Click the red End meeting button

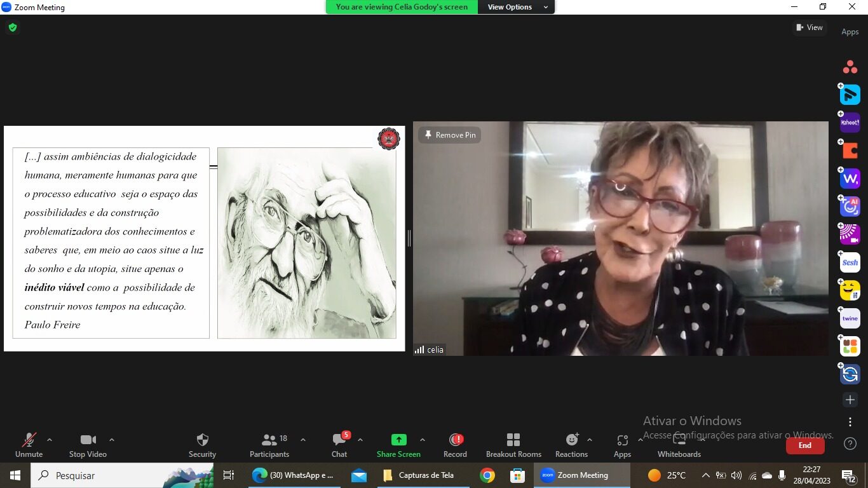[804, 445]
